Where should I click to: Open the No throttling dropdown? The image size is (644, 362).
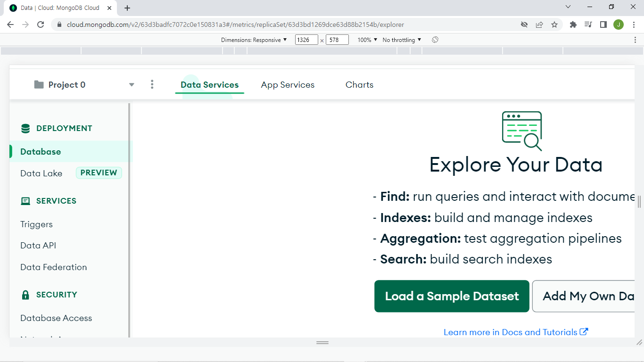click(x=402, y=40)
